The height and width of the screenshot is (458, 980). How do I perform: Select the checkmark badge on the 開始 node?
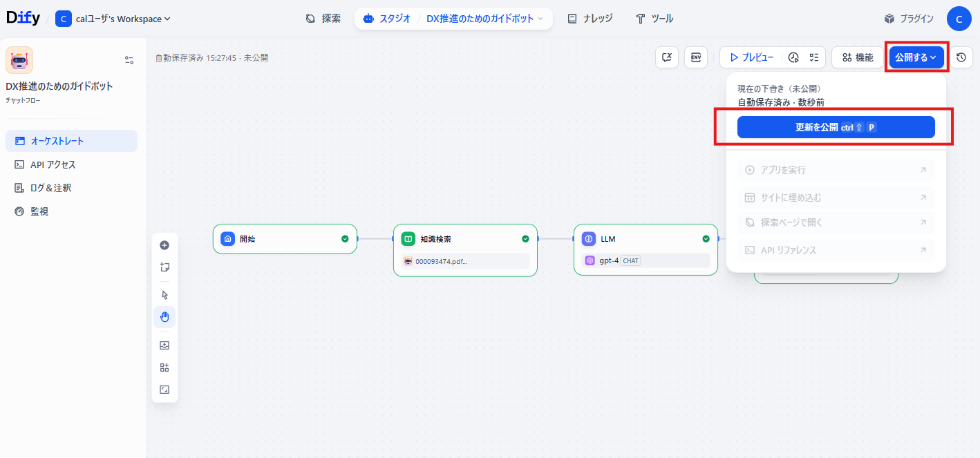[x=344, y=238]
